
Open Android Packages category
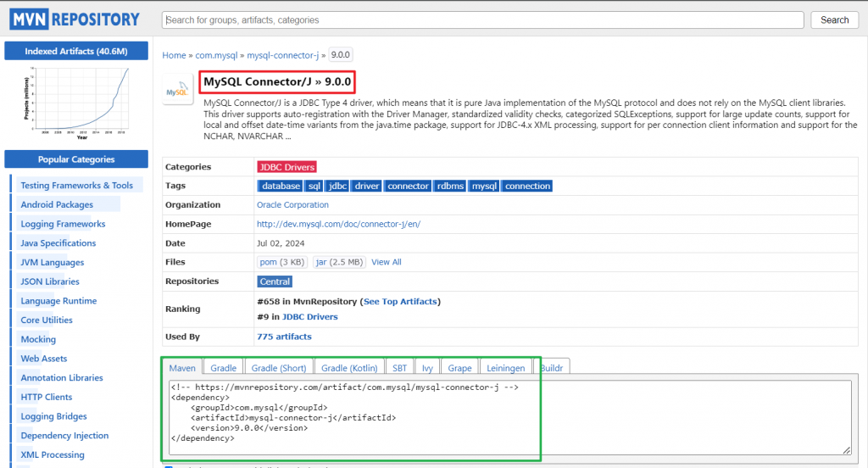(57, 205)
